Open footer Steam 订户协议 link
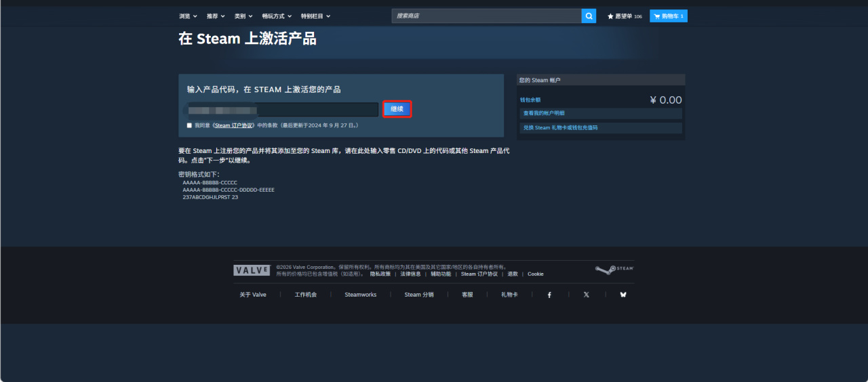 [x=479, y=274]
